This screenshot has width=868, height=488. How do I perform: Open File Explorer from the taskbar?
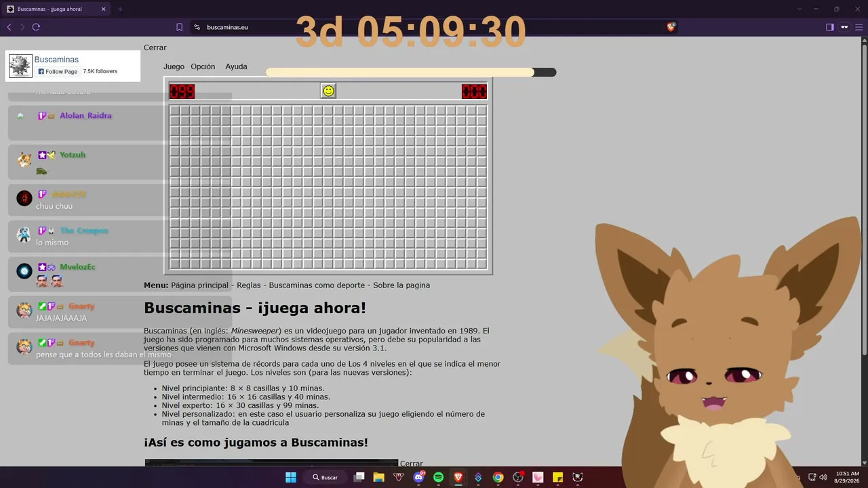(x=379, y=477)
